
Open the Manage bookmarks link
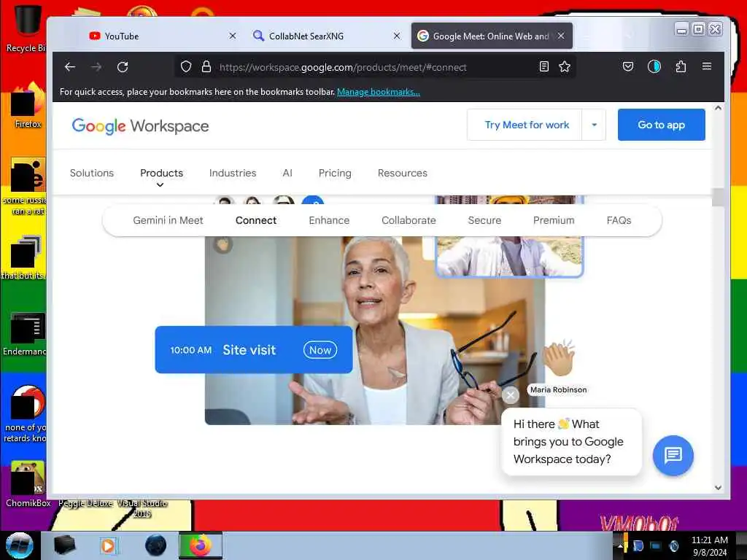coord(379,92)
